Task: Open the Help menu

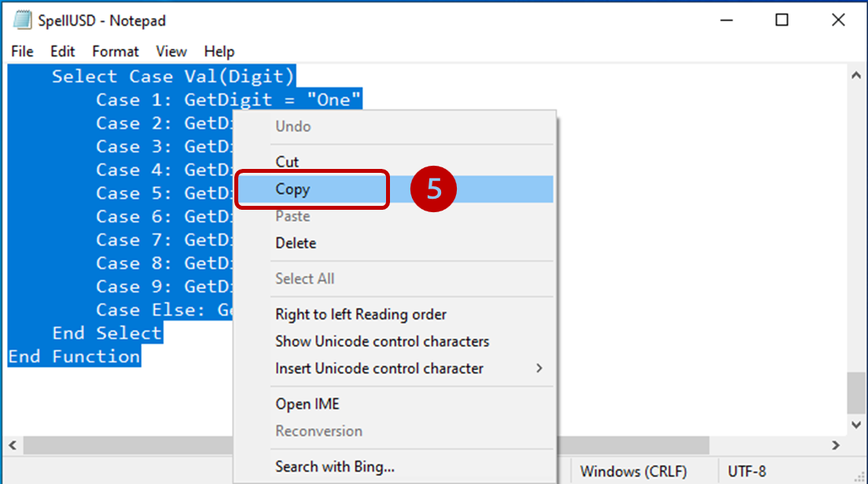Action: tap(219, 51)
